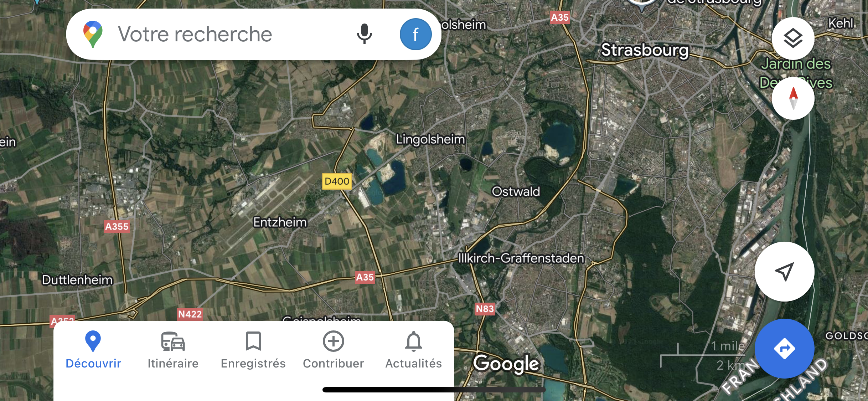This screenshot has height=401, width=868.
Task: Switch to the Itinéraire tab
Action: (173, 350)
